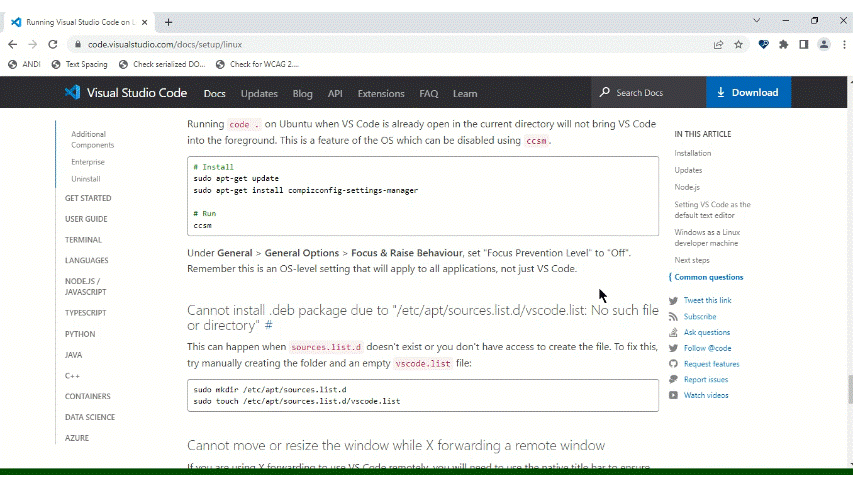Image resolution: width=853 pixels, height=480 pixels.
Task: Click the Twitter icon beside Follow @code
Action: [673, 348]
